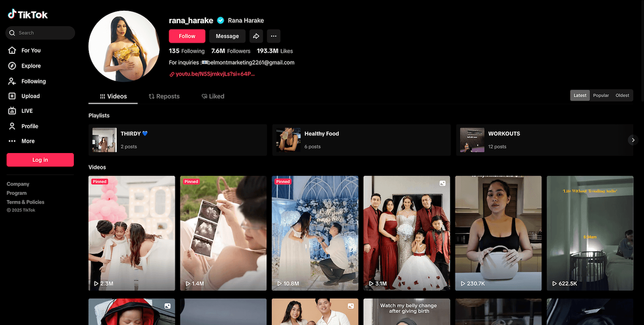644x325 pixels.
Task: Sort videos by Oldest
Action: point(622,95)
